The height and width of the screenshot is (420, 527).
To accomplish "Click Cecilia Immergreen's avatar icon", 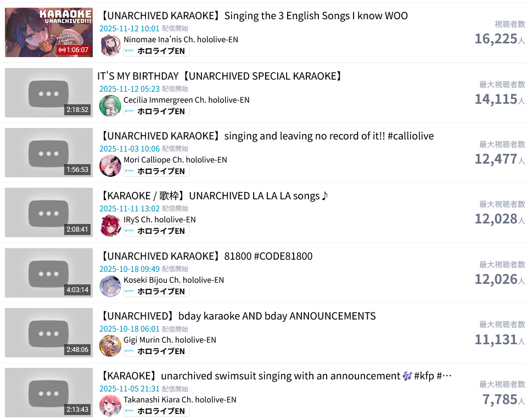I will click(x=110, y=105).
